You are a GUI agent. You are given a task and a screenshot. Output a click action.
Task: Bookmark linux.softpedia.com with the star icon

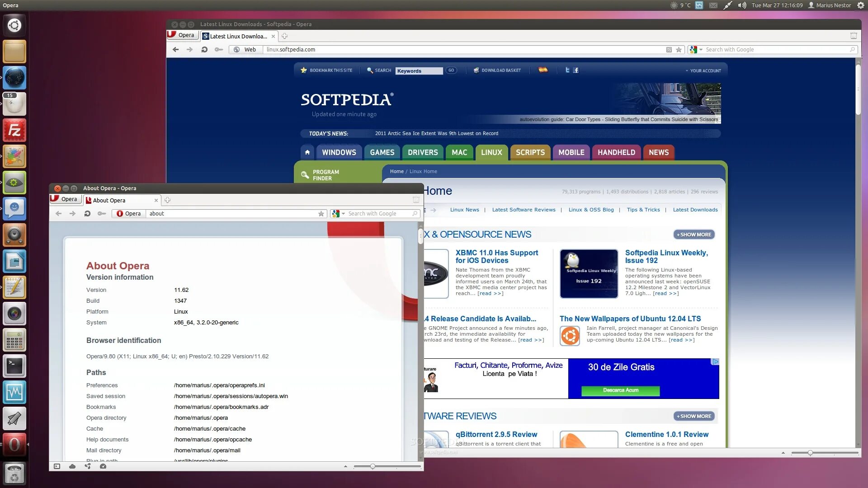679,50
